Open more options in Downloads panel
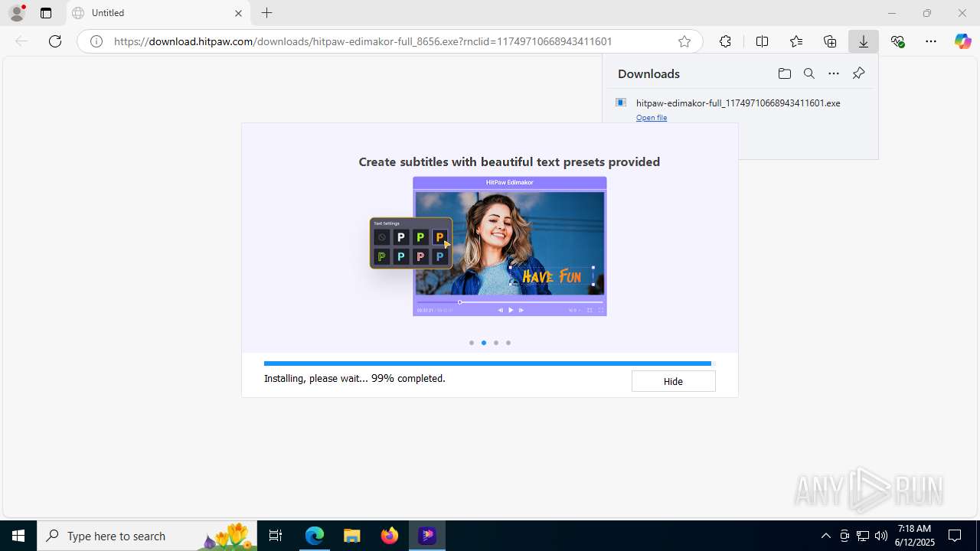Viewport: 980px width, 551px height. pos(834,73)
